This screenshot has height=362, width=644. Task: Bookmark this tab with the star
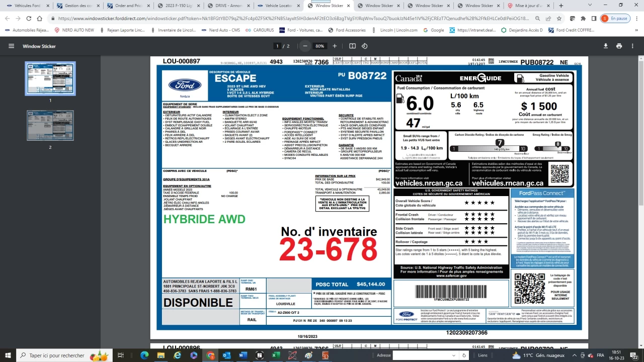click(x=559, y=19)
